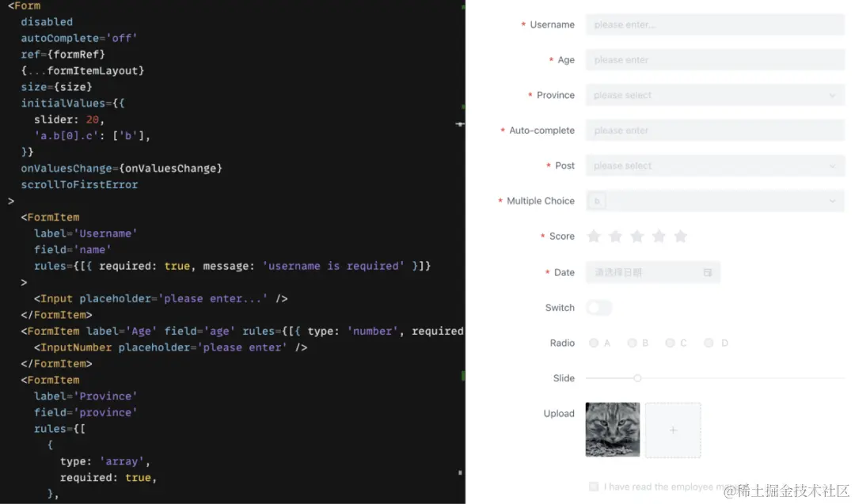
Task: Click 'autoComplete='off'' code line
Action: 79,38
